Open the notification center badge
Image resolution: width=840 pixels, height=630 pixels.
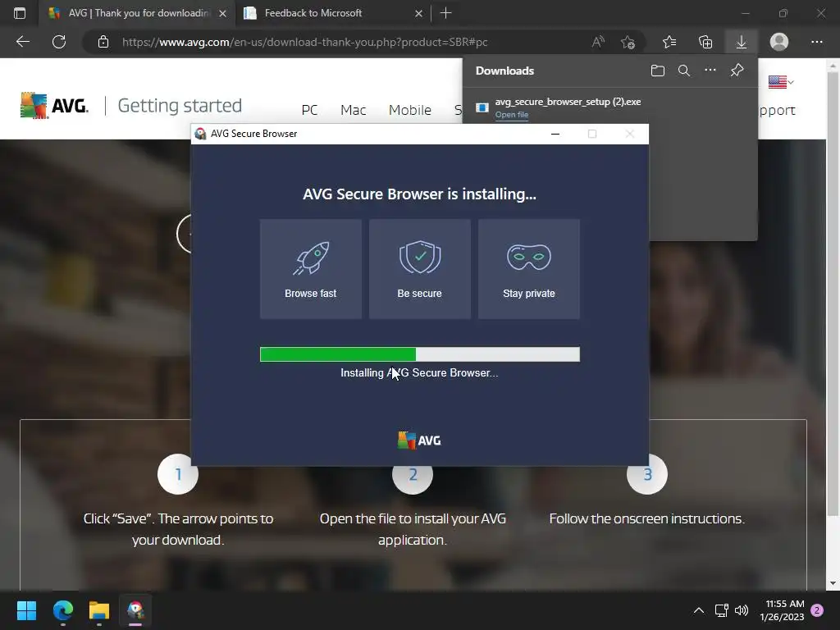[x=817, y=610]
